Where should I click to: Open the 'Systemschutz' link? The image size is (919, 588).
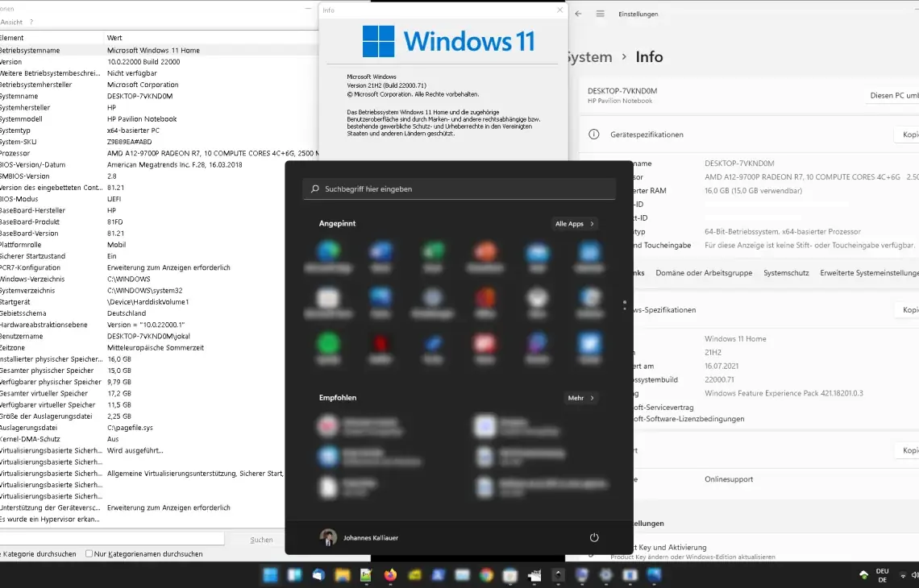tap(786, 273)
